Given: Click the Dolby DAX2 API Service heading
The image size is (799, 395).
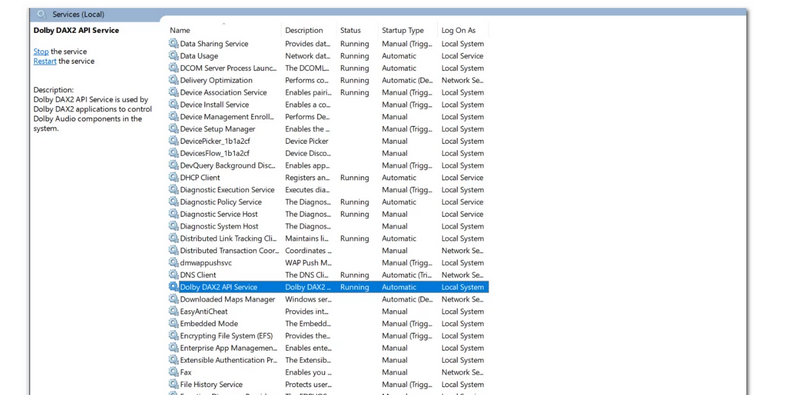Looking at the screenshot, I should 76,30.
